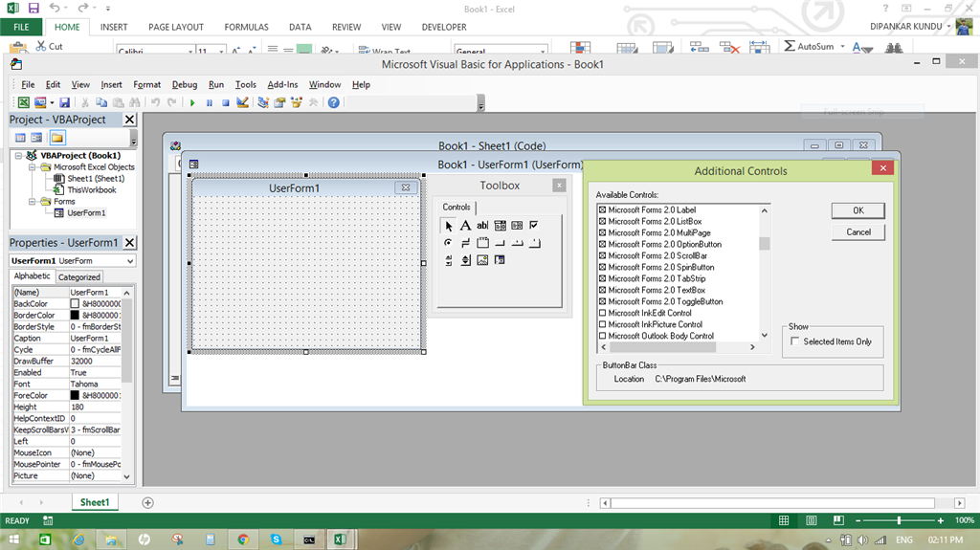Click OK in Additional Controls dialog

click(858, 210)
